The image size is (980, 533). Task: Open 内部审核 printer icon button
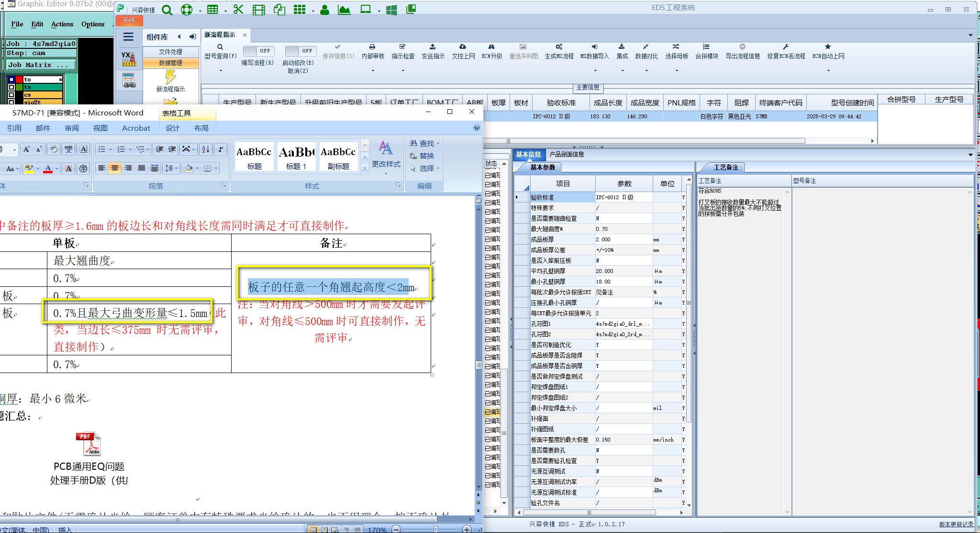(372, 47)
